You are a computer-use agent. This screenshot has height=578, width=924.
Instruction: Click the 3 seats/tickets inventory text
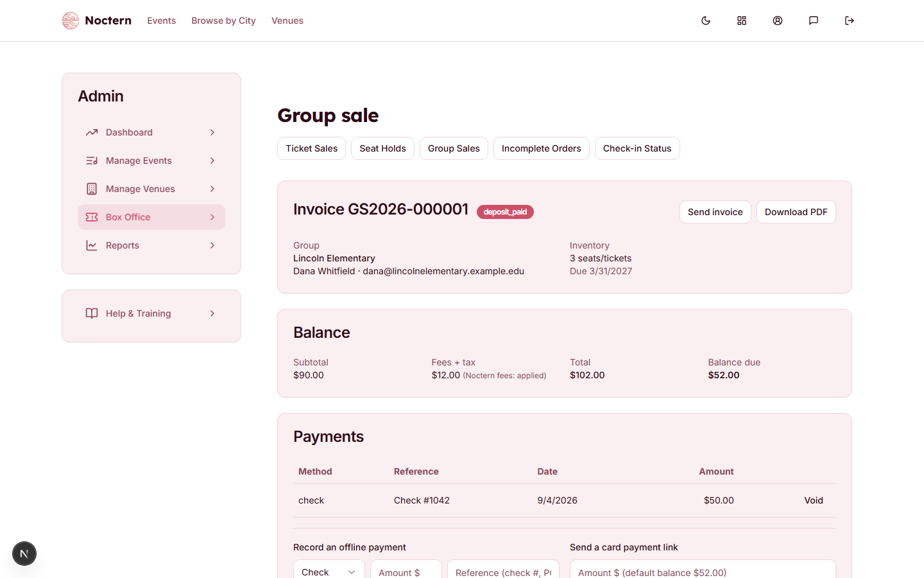601,258
